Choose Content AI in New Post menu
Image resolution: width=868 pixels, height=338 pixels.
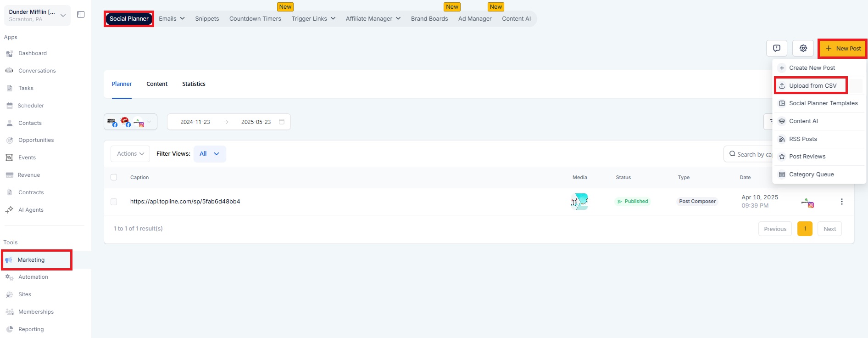tap(819, 121)
